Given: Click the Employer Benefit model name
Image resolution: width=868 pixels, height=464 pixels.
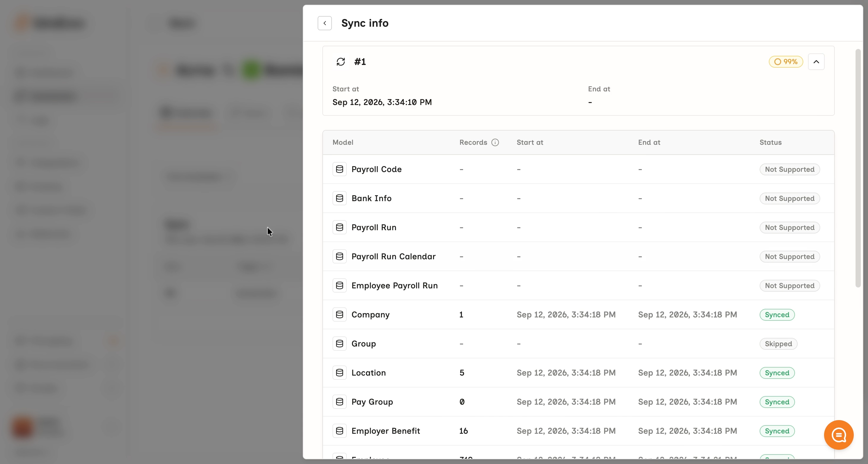Looking at the screenshot, I should pos(386,431).
